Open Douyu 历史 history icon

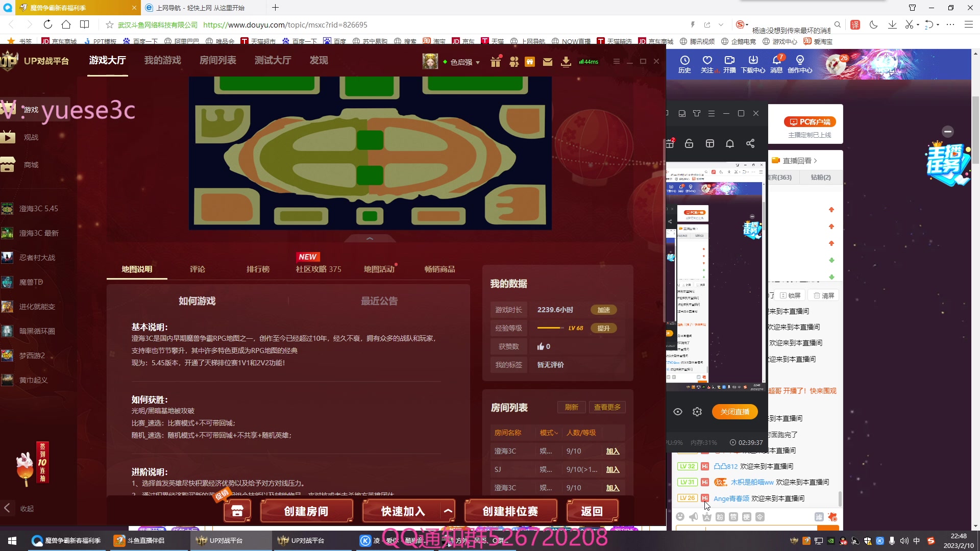click(684, 64)
